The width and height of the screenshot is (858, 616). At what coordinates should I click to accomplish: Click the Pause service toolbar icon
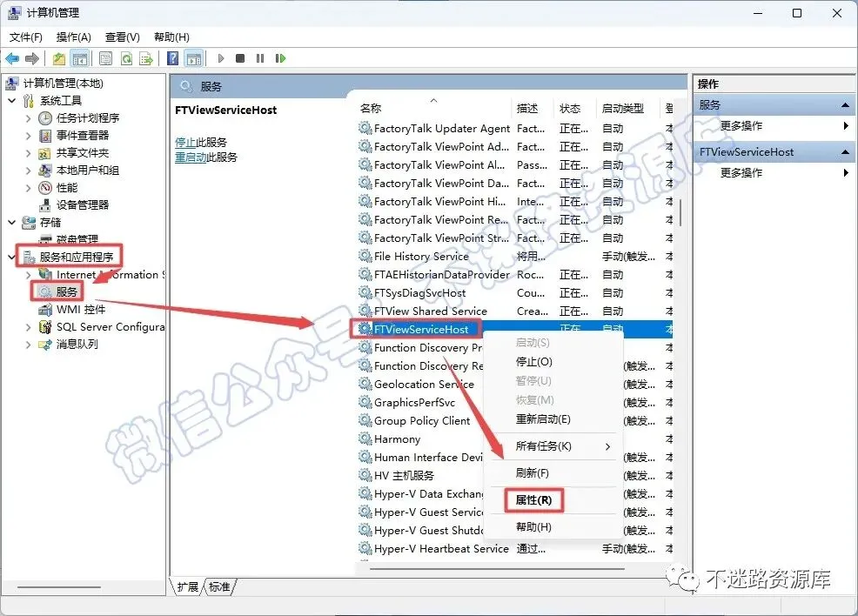pyautogui.click(x=260, y=58)
